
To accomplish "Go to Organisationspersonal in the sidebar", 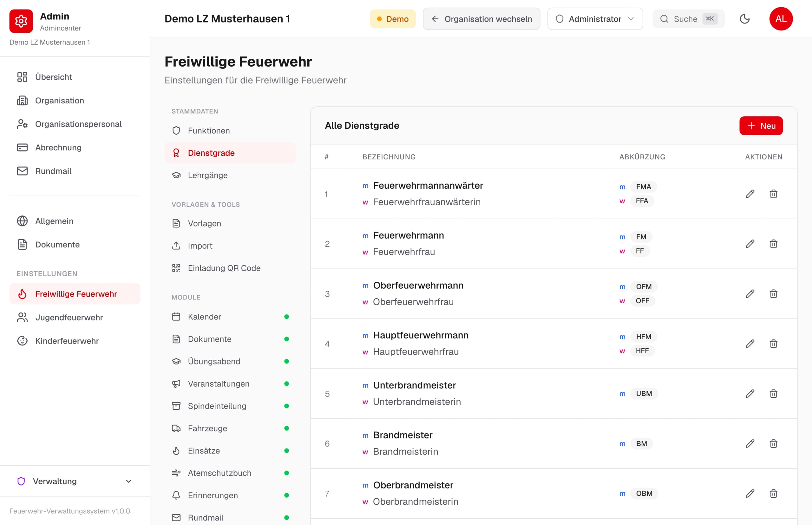I will [75, 124].
